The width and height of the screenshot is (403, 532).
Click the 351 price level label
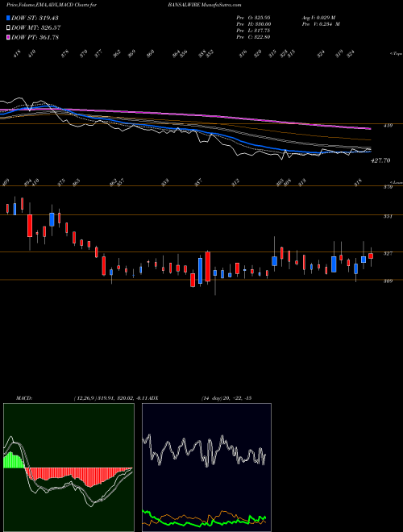point(388,216)
